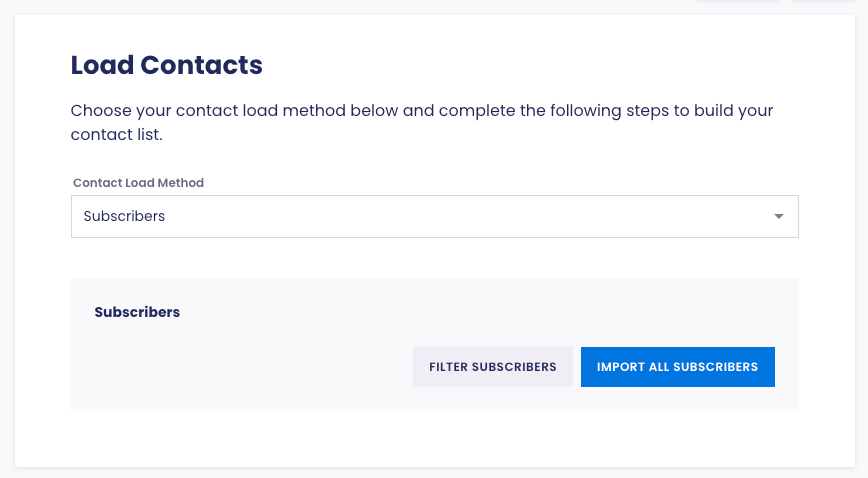868x478 pixels.
Task: Click the 'Contact Load Method' field label
Action: pos(138,183)
